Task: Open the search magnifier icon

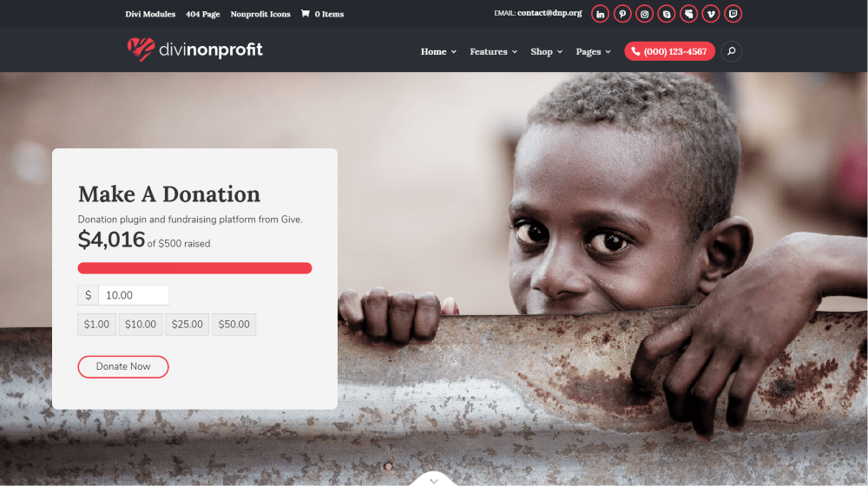Action: (x=731, y=51)
